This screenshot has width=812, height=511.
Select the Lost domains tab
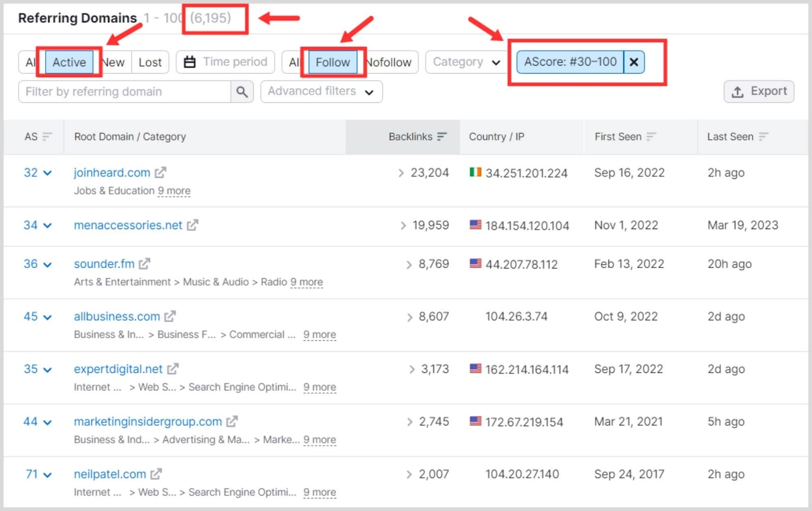(x=150, y=62)
